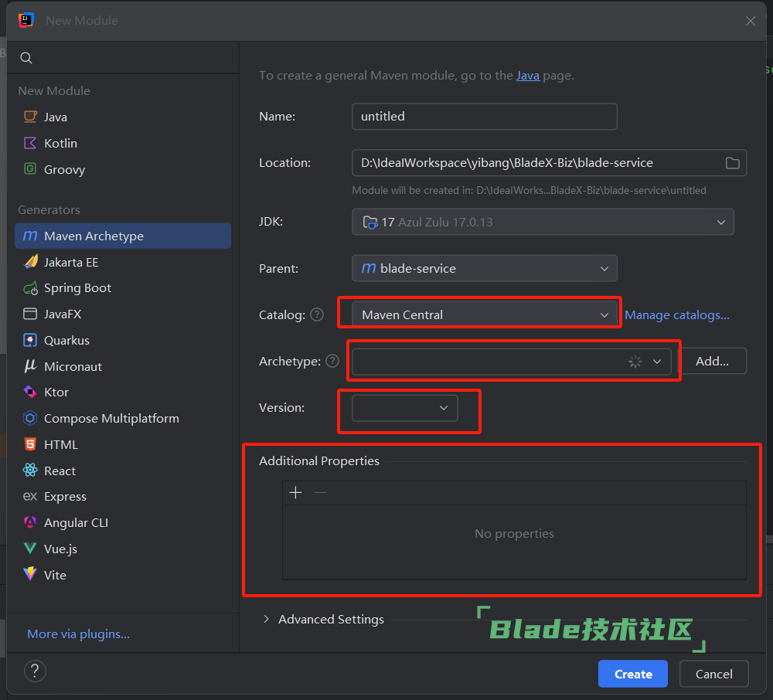Image resolution: width=773 pixels, height=700 pixels.
Task: Choose Jakarta EE generator
Action: [123, 262]
